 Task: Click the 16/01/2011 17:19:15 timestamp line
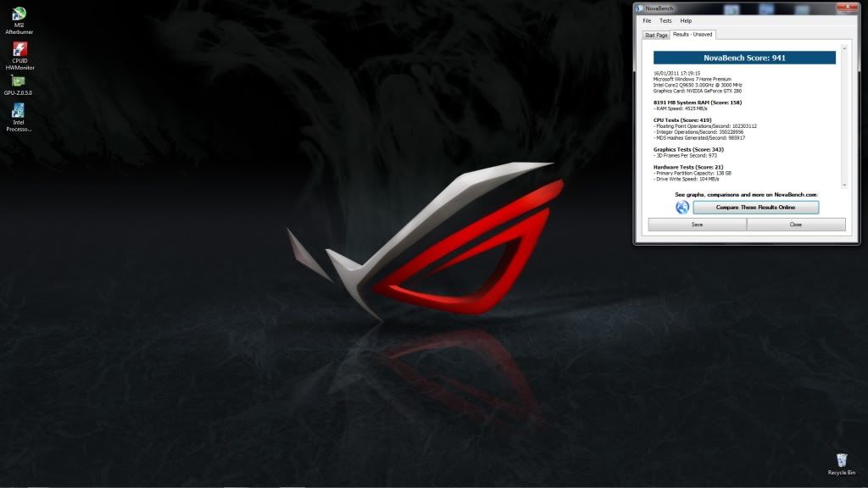coord(676,73)
